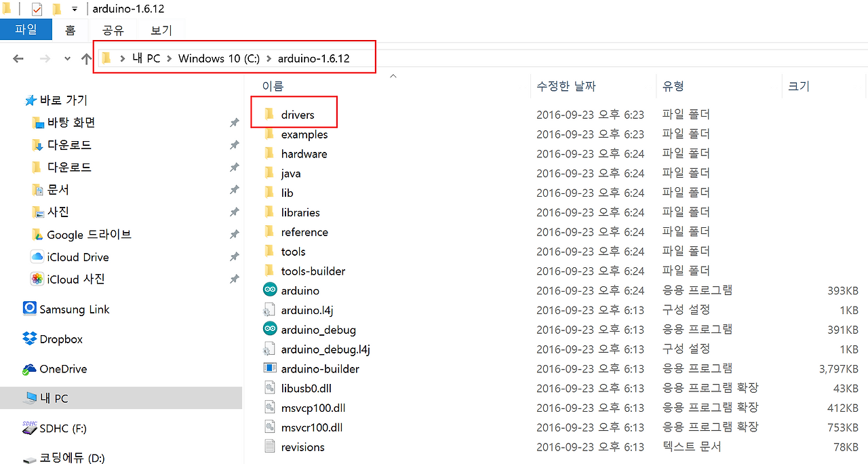Click the date 2016-09-23 오후 6:23 of drivers
The height and width of the screenshot is (464, 868).
(x=590, y=115)
